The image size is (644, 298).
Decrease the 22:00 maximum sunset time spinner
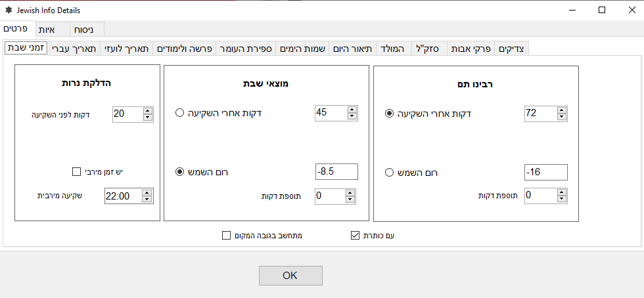coord(147,199)
